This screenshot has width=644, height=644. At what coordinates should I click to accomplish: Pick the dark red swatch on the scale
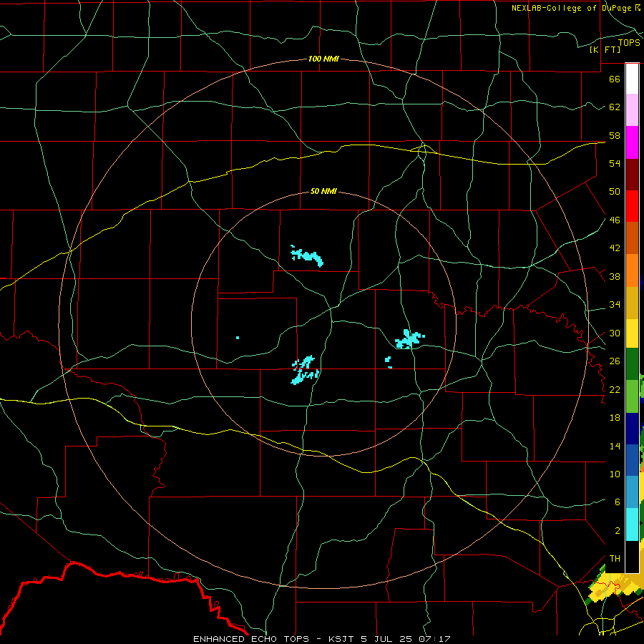(632, 174)
